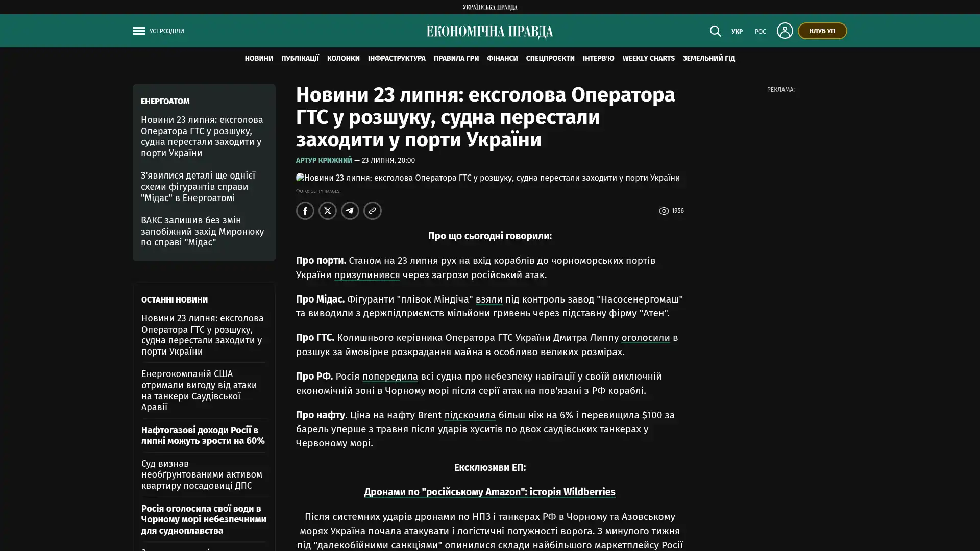The width and height of the screenshot is (980, 551).
Task: Click the date '23 липня, 20:00'
Action: 388,160
